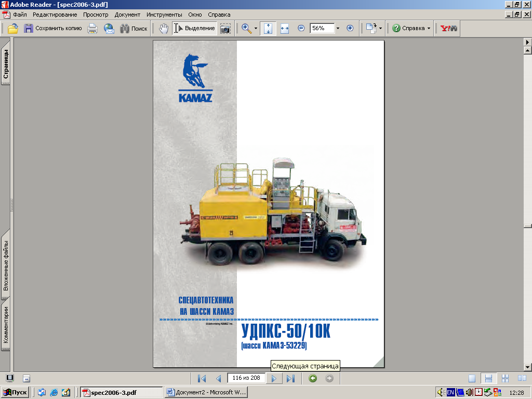Open the Редактирование menu

point(55,15)
